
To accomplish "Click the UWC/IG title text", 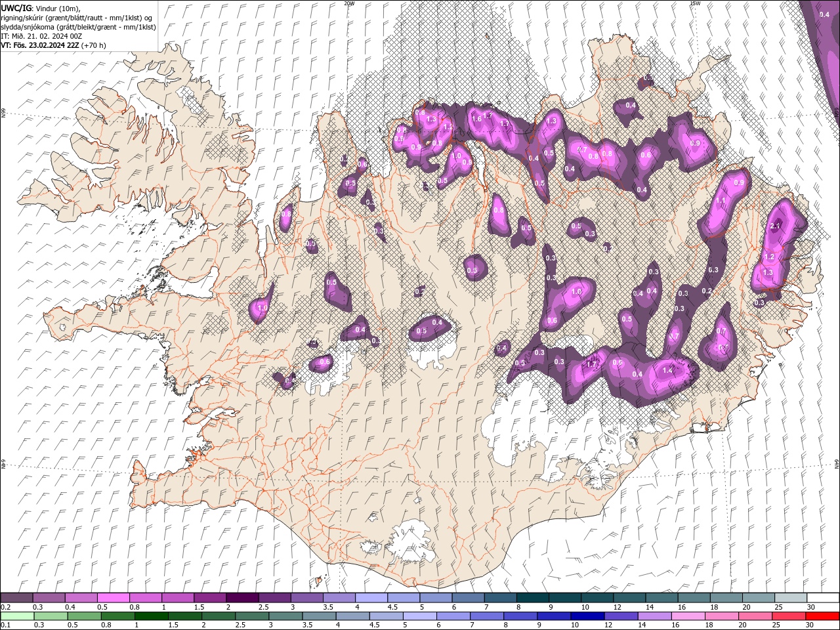I will (16, 8).
